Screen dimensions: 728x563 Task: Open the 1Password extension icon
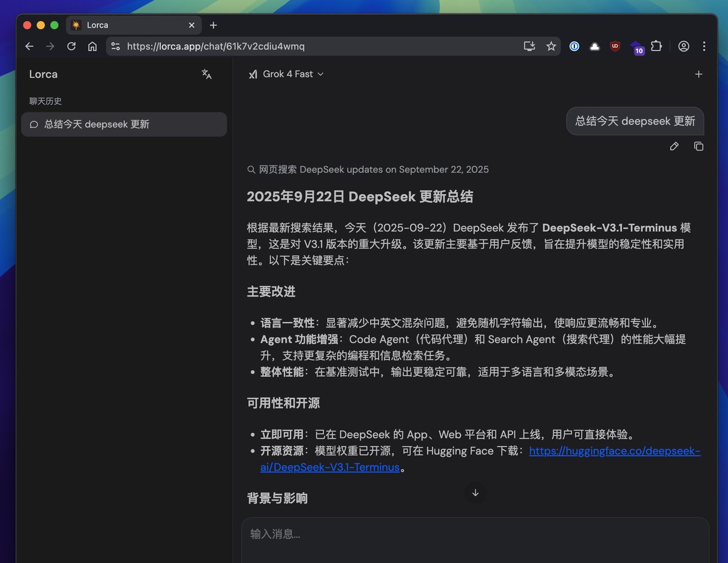[574, 46]
